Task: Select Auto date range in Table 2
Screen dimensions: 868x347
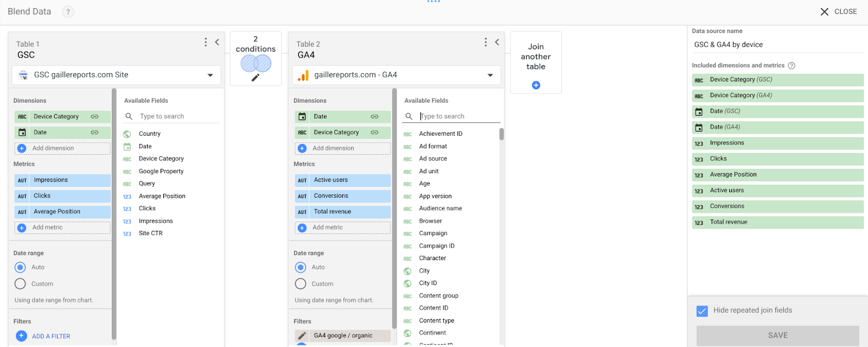Action: click(x=301, y=267)
